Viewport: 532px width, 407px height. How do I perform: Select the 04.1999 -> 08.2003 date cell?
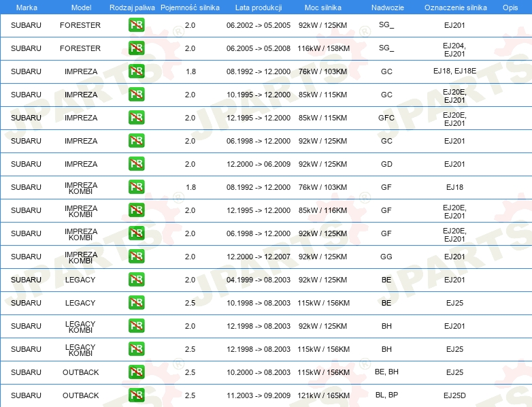(259, 280)
